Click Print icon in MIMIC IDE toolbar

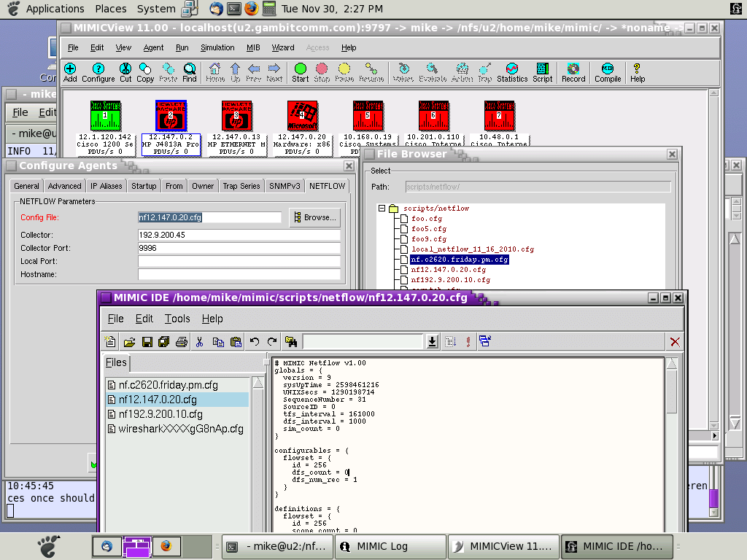click(182, 341)
